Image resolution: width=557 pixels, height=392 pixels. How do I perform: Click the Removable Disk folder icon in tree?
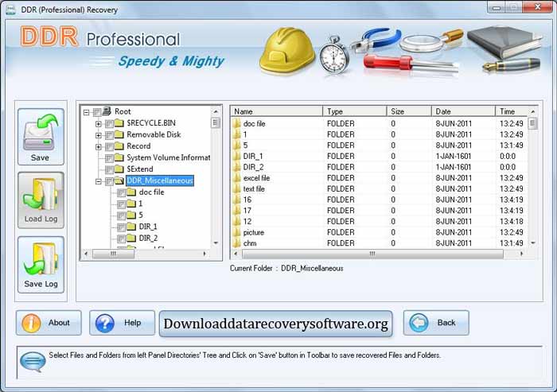click(119, 134)
